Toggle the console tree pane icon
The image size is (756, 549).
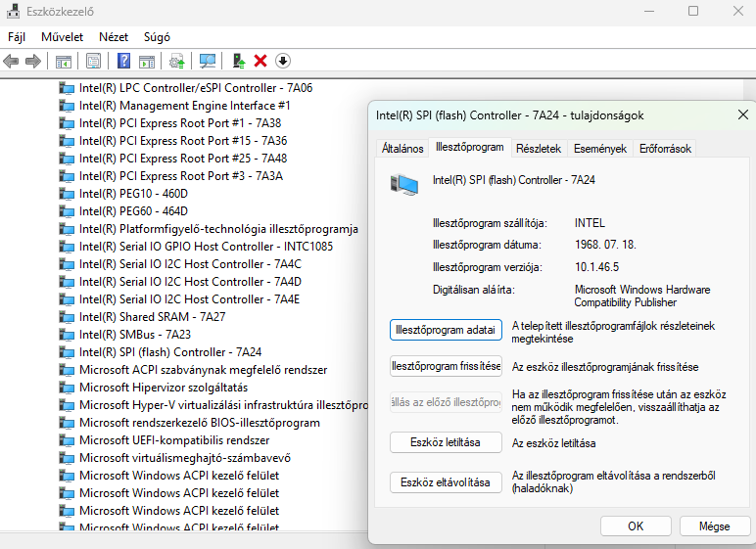[x=63, y=62]
